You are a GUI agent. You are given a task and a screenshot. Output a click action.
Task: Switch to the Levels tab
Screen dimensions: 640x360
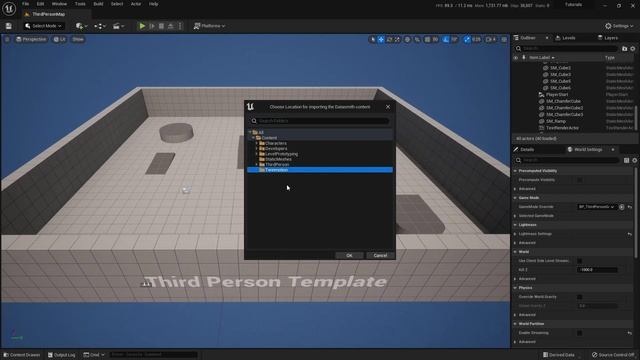coord(565,38)
